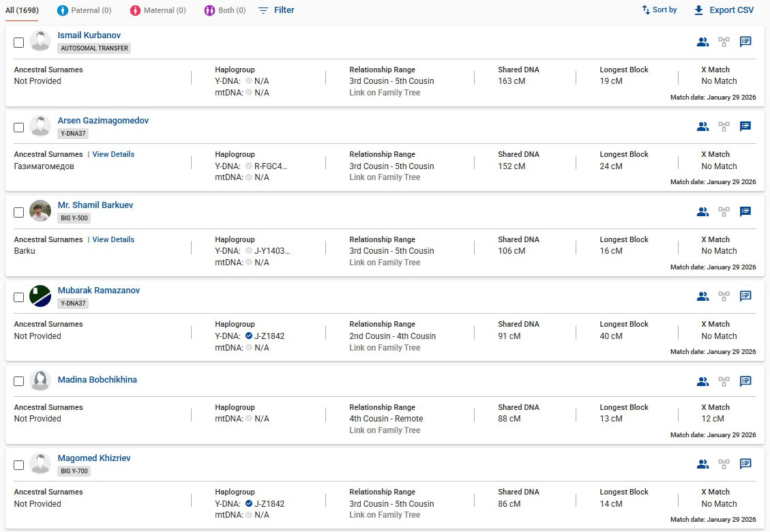Switch to the Both (0) tab

[x=225, y=10]
